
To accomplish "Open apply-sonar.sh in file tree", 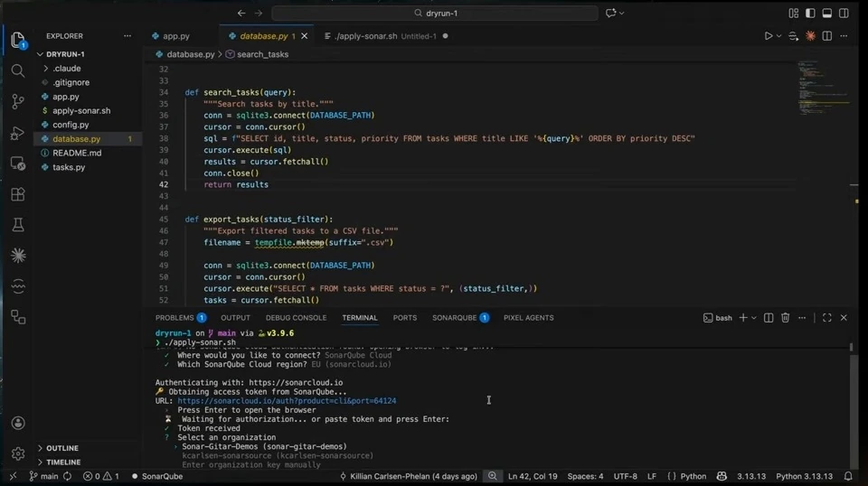I will (x=81, y=110).
